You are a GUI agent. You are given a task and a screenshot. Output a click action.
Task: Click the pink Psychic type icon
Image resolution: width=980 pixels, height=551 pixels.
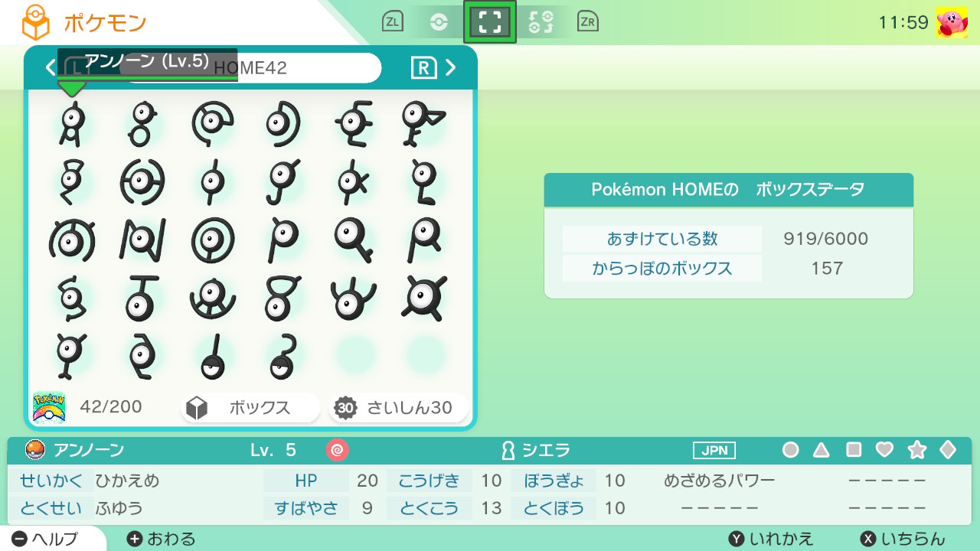(x=337, y=450)
